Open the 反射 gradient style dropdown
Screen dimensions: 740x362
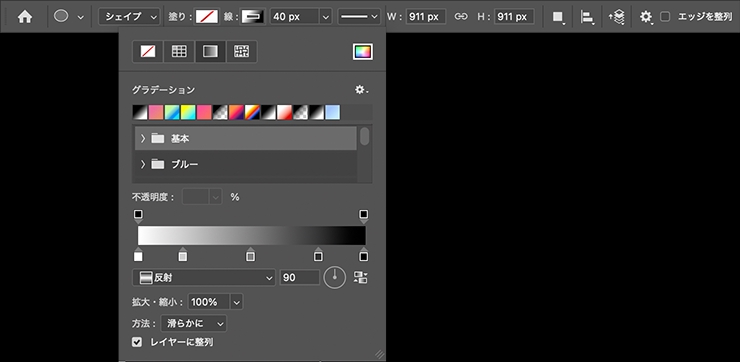click(204, 278)
